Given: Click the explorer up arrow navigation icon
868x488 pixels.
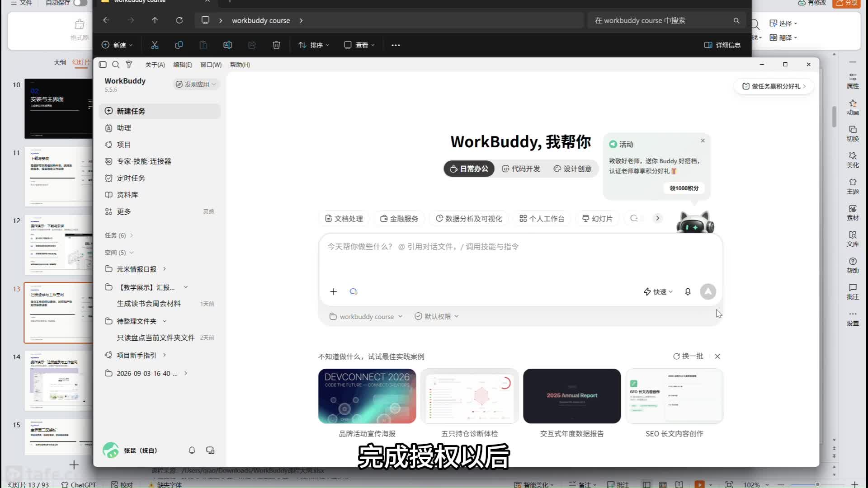Looking at the screenshot, I should tap(155, 20).
